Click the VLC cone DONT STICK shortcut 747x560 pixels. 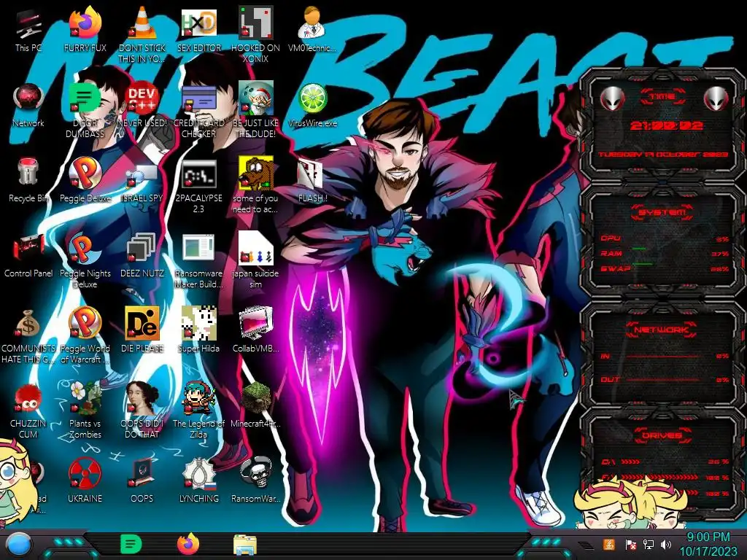click(x=142, y=34)
